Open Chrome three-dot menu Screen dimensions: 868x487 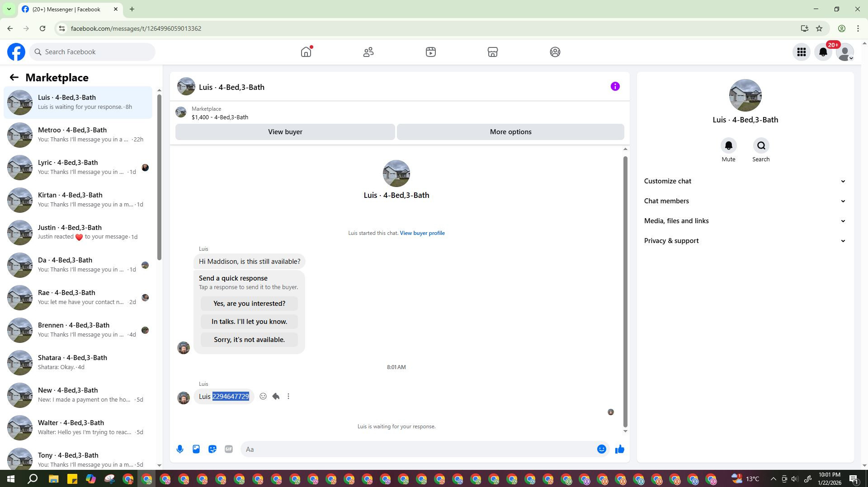[858, 28]
